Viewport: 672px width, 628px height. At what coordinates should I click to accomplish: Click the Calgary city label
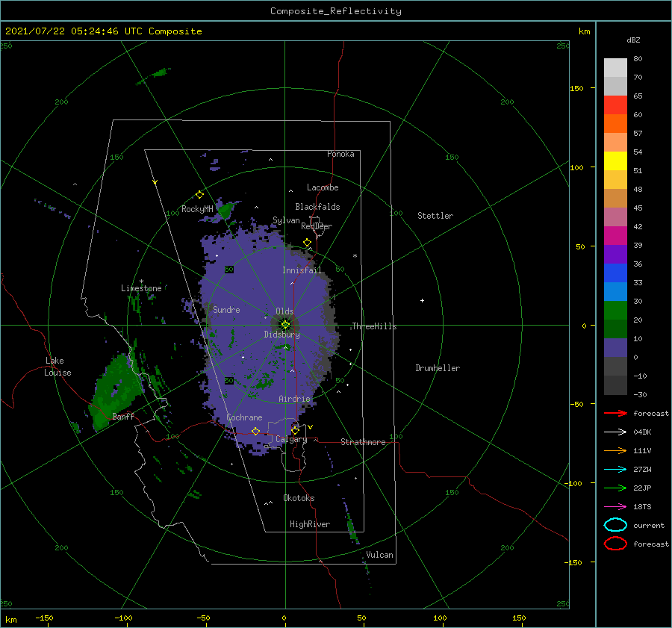coord(291,439)
